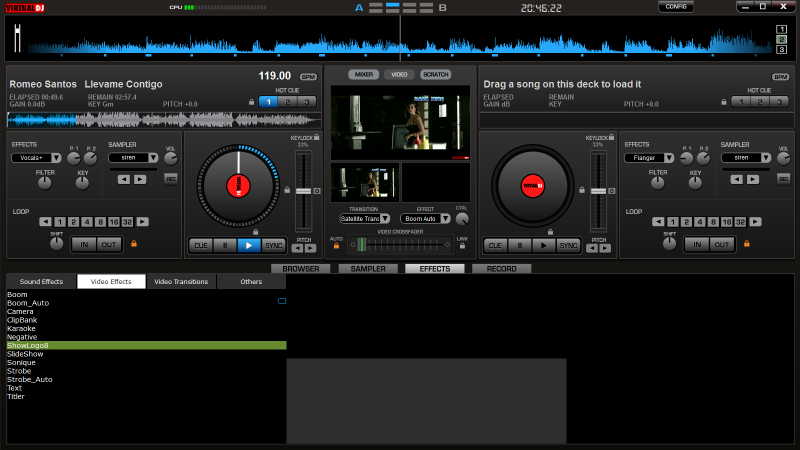This screenshot has height=450, width=800.
Task: Toggle the video crossfader AUTO lock
Action: tap(336, 246)
